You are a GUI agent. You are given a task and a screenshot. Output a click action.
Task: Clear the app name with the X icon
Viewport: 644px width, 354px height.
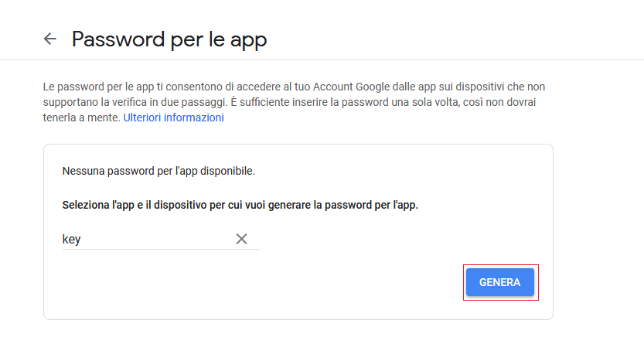(x=241, y=239)
